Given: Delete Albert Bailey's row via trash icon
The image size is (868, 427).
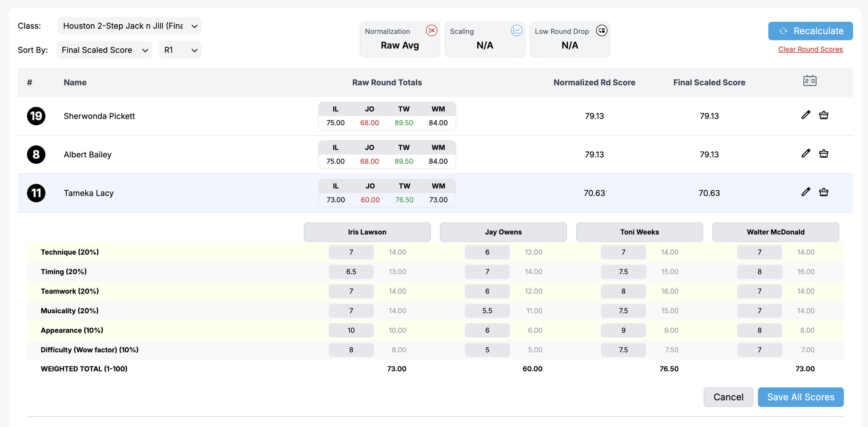Looking at the screenshot, I should pyautogui.click(x=824, y=153).
